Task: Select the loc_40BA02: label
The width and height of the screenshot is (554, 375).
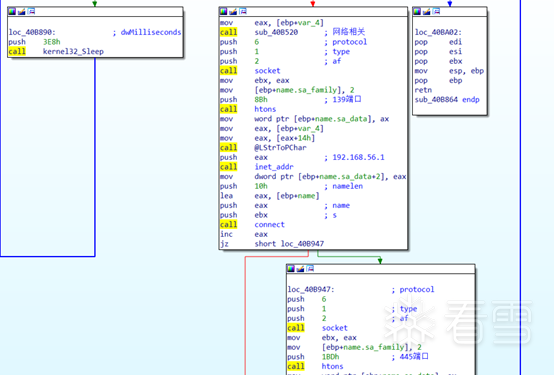Action: 438,32
